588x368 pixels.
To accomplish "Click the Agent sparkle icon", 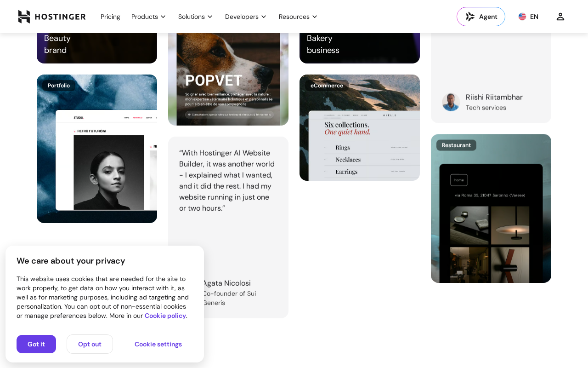I will [470, 17].
